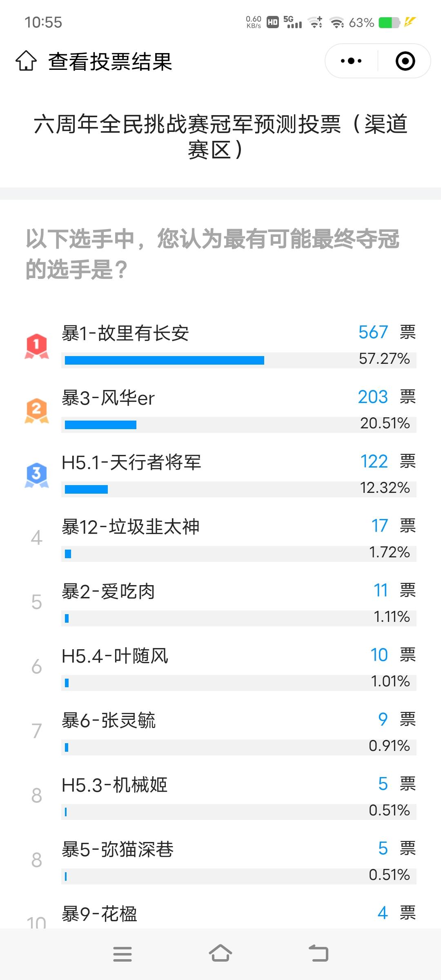
Task: Open the Android recent apps menu icon
Action: (122, 954)
